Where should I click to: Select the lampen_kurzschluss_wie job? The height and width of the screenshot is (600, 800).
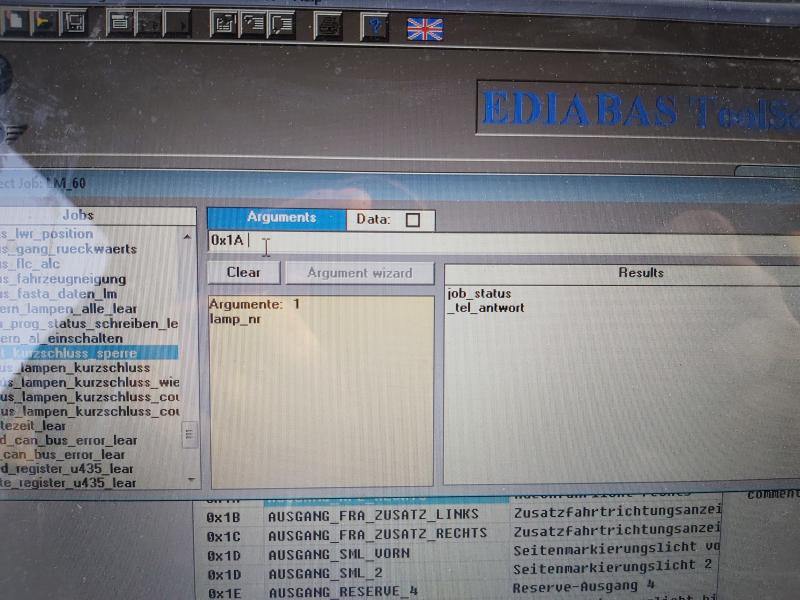[90, 382]
